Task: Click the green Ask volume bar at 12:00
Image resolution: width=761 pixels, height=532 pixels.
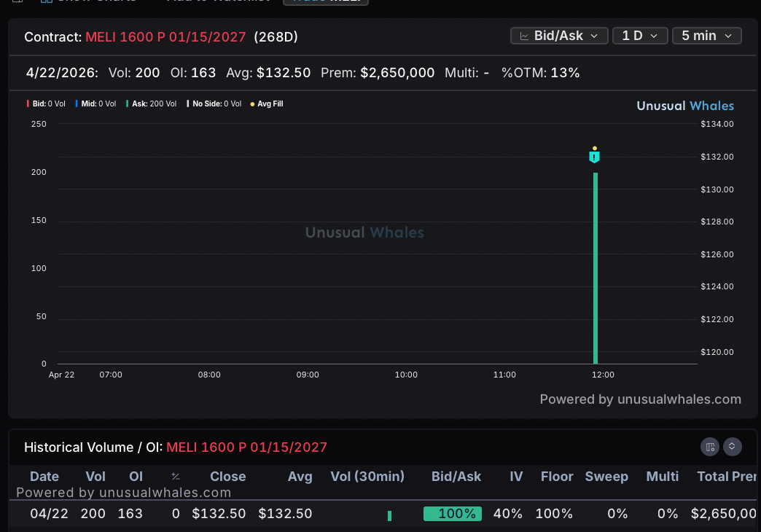Action: 596,268
